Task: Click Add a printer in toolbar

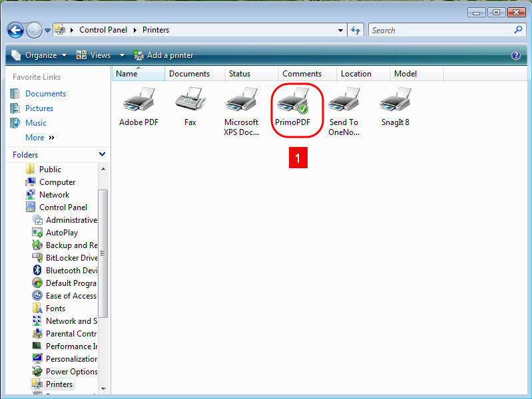Action: 163,55
